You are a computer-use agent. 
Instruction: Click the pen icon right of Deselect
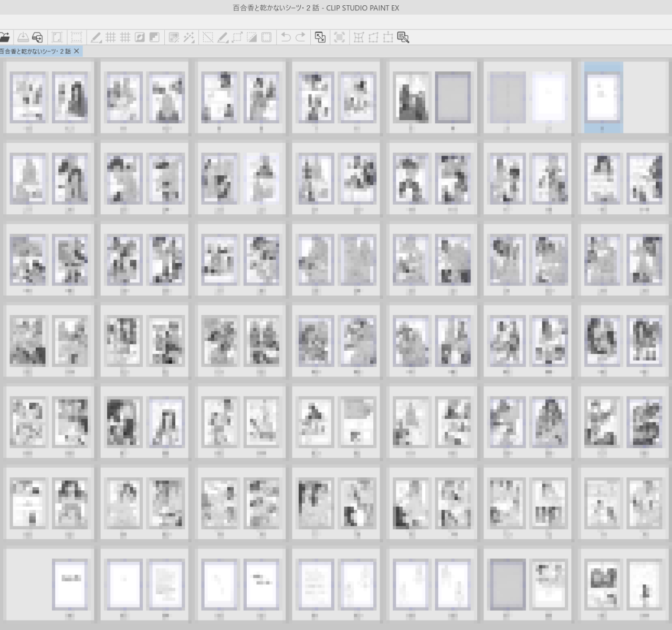(x=223, y=37)
